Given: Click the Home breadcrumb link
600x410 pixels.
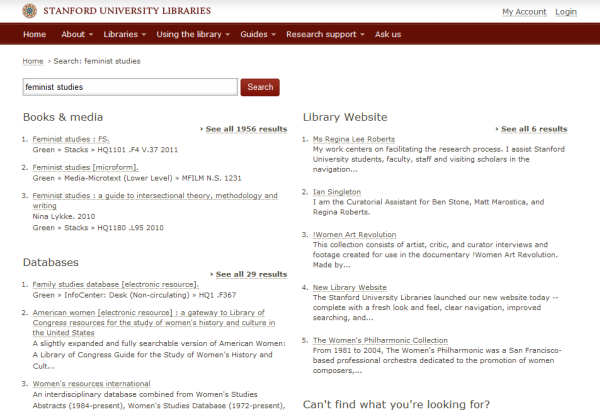Looking at the screenshot, I should pyautogui.click(x=33, y=61).
